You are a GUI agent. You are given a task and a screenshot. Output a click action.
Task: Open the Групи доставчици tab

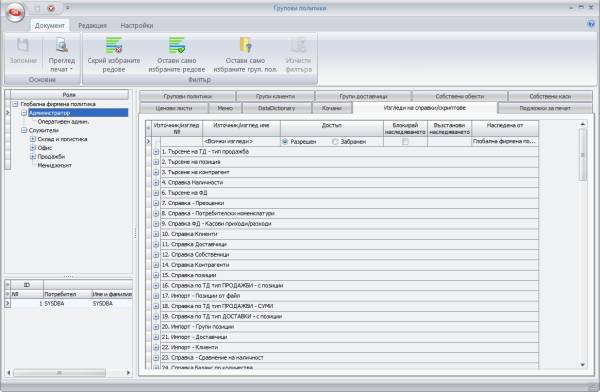(363, 96)
